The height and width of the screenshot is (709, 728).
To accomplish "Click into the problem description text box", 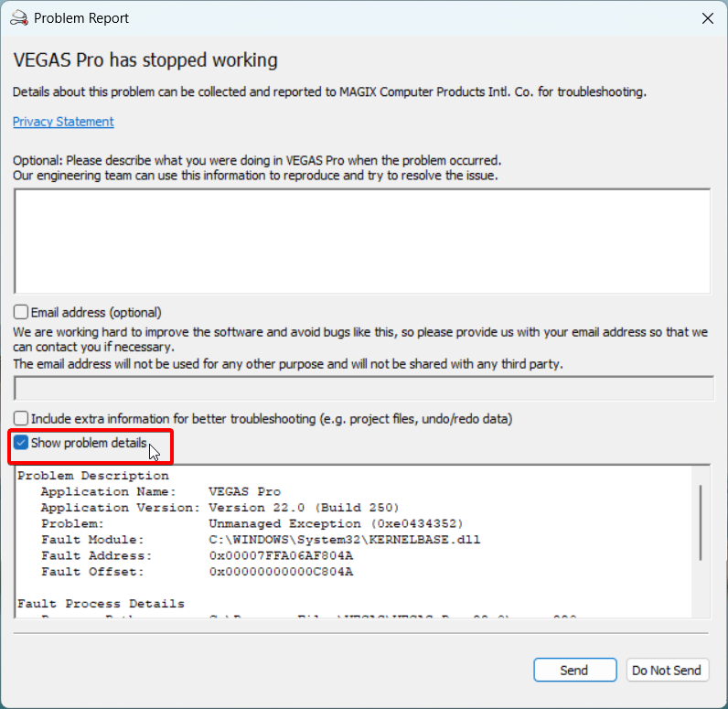I will (362, 241).
